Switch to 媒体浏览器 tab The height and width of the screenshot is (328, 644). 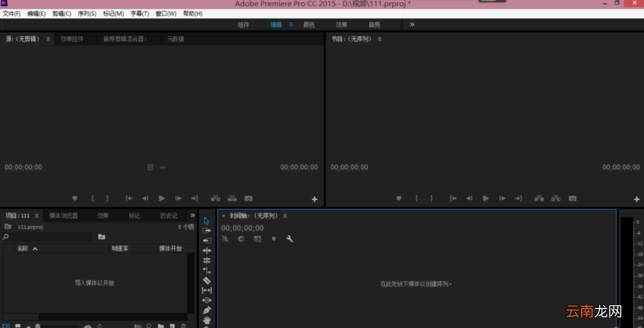[64, 216]
